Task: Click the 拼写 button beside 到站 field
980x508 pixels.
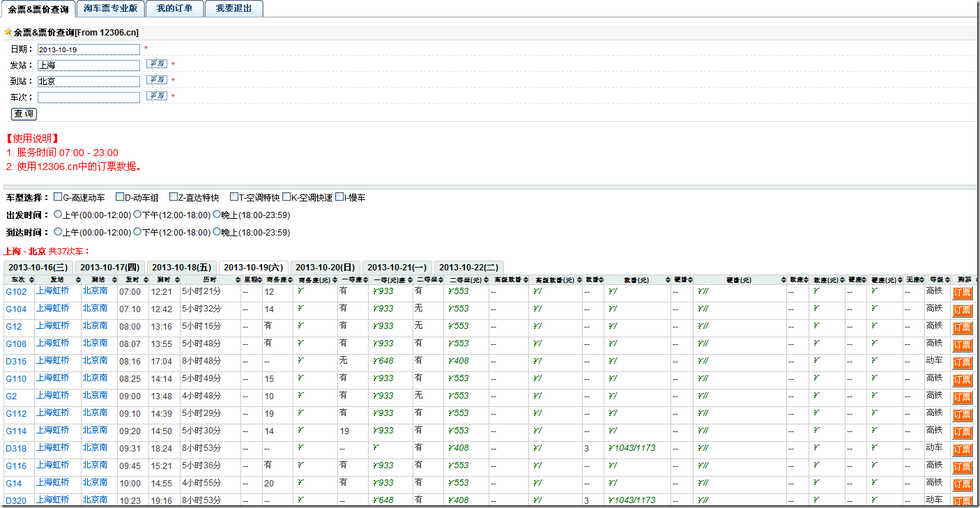Action: point(157,80)
